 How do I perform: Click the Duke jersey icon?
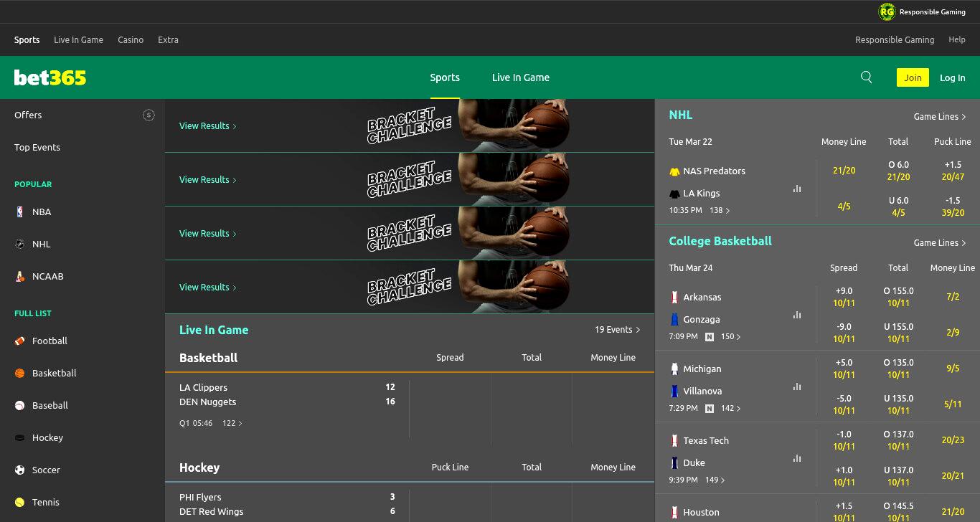click(674, 462)
